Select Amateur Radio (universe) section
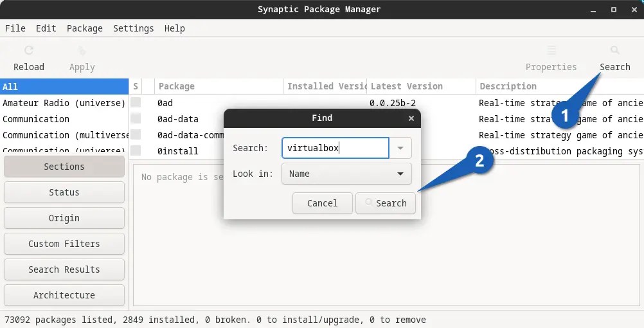Viewport: 644px width, 328px height. [x=64, y=103]
